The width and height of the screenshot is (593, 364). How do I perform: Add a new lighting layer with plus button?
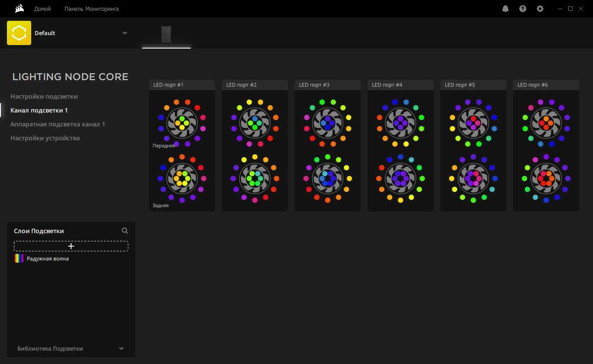(71, 246)
